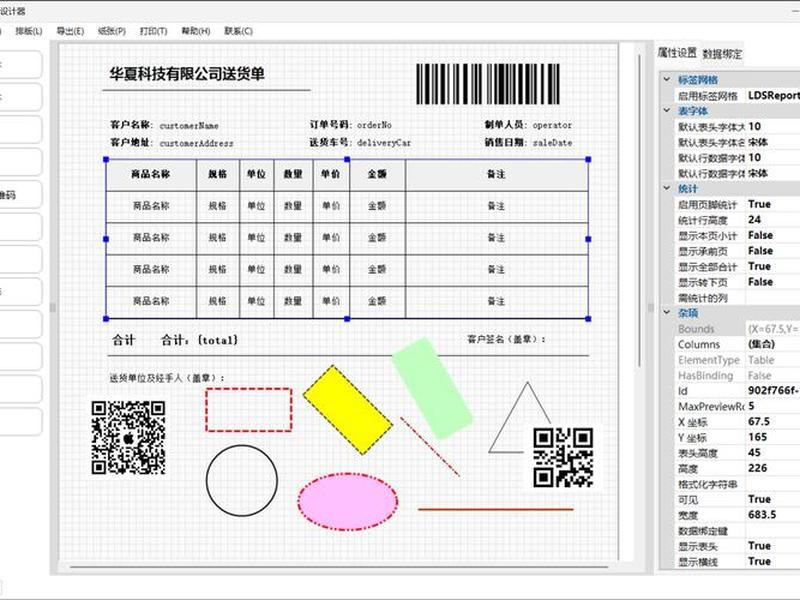Viewport: 800px width, 600px height.
Task: Edit the X 坐标 value 67.5
Action: coord(772,421)
